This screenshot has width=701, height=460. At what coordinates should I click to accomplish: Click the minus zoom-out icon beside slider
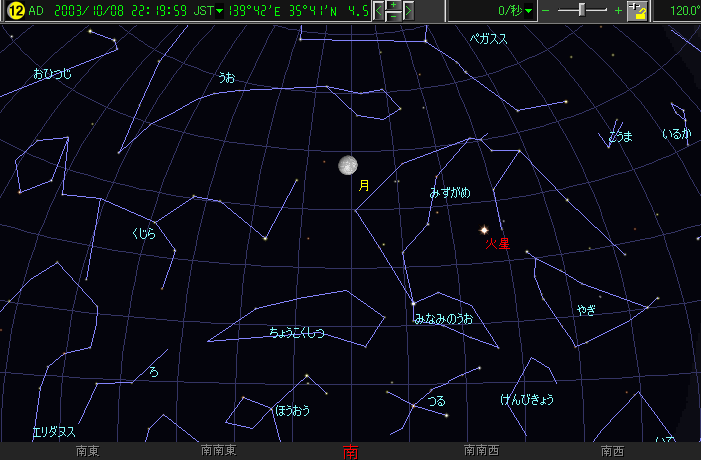[x=546, y=11]
